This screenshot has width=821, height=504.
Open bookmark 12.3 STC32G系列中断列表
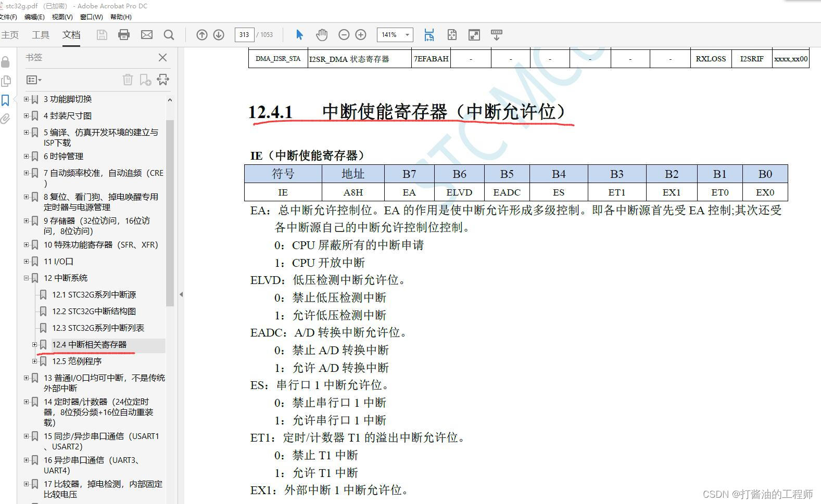[98, 328]
